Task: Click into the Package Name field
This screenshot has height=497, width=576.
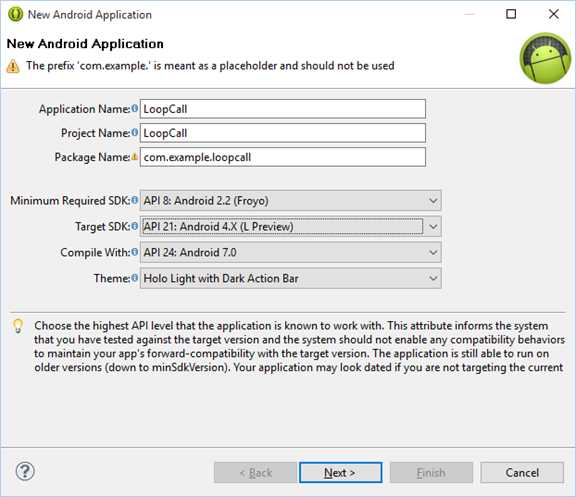Action: (282, 157)
